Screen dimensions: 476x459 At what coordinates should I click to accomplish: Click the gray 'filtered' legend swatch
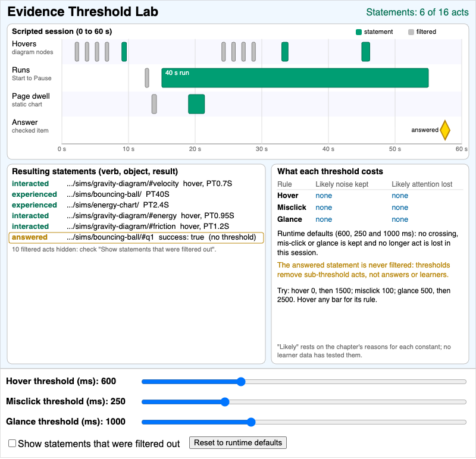[x=411, y=32]
